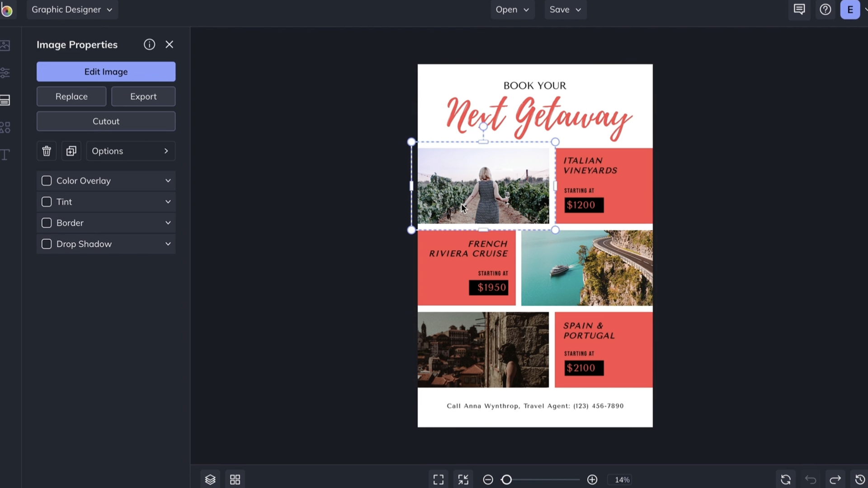Click the duplicate image icon
This screenshot has width=868, height=488.
[x=71, y=151]
